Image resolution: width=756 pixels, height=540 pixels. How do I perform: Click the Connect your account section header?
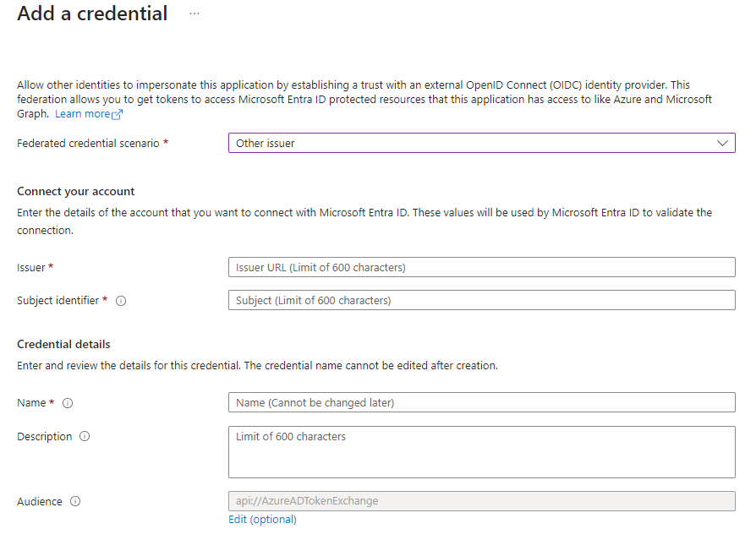(75, 191)
